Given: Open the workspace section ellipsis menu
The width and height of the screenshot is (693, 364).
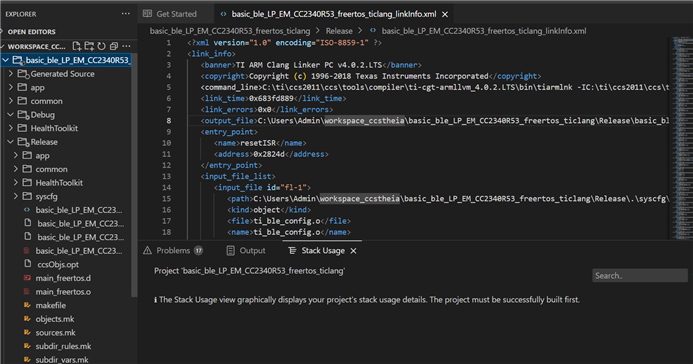Looking at the screenshot, I should [127, 46].
